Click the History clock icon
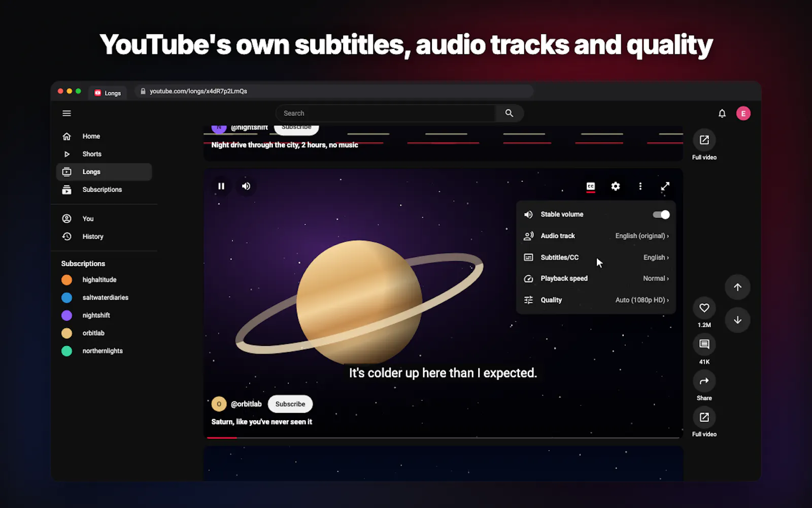812x508 pixels. pos(66,236)
